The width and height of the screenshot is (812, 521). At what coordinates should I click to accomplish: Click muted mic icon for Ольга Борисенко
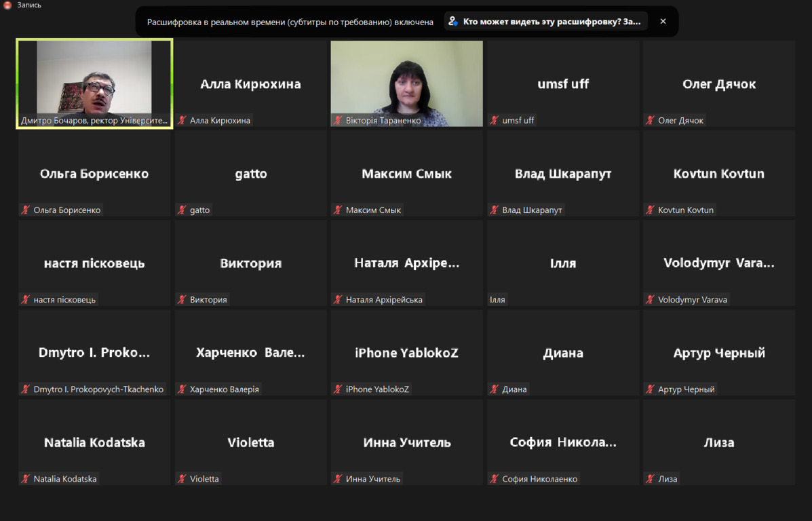[x=25, y=210]
